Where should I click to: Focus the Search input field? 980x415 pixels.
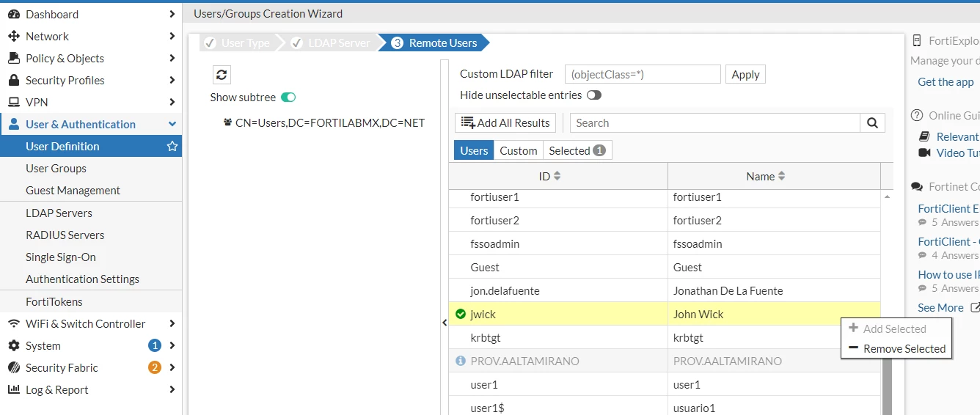coord(715,123)
